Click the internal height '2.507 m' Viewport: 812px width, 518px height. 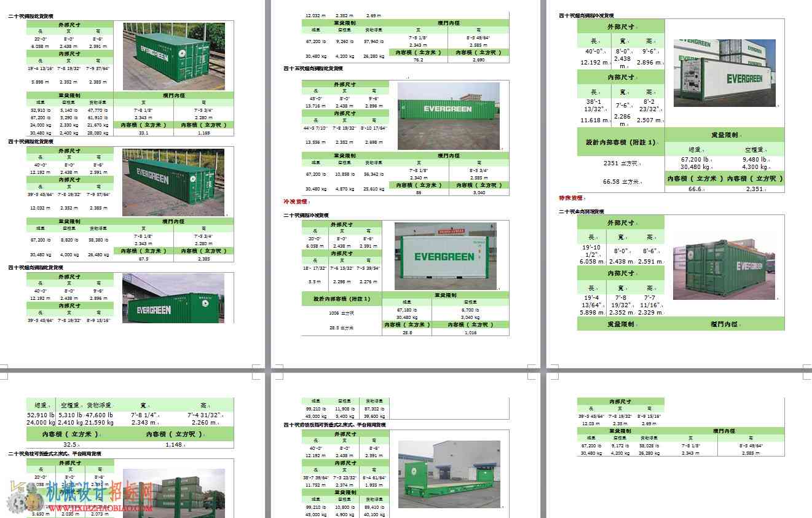point(649,120)
